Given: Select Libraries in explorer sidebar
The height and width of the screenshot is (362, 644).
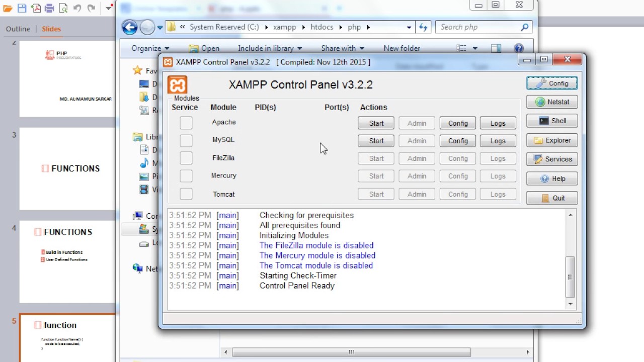Looking at the screenshot, I should pos(137,137).
